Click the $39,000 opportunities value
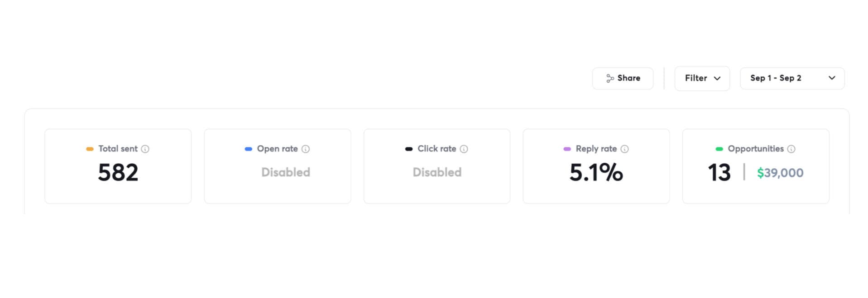The height and width of the screenshot is (298, 868). tap(780, 173)
